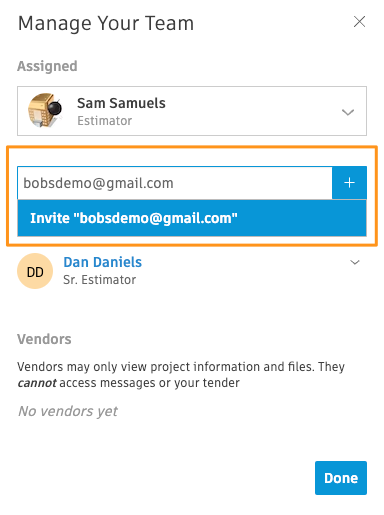
Task: Click the italic word cannot in vendor note
Action: [x=37, y=383]
